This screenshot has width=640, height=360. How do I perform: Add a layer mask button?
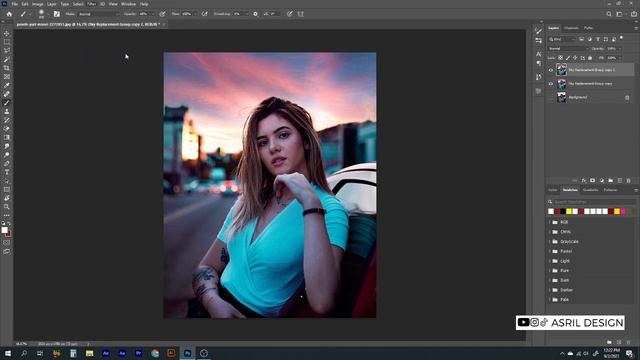(593, 180)
